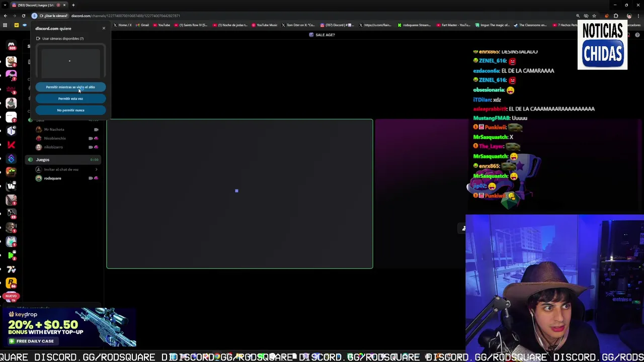Select user nikobizarro in voice channel
This screenshot has width=644, height=362.
[x=53, y=147]
